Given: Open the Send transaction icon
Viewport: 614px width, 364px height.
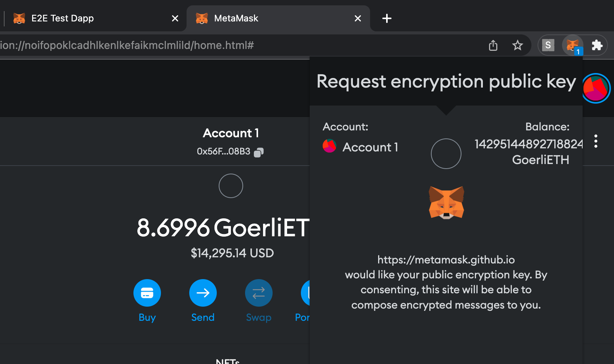Looking at the screenshot, I should [x=203, y=293].
